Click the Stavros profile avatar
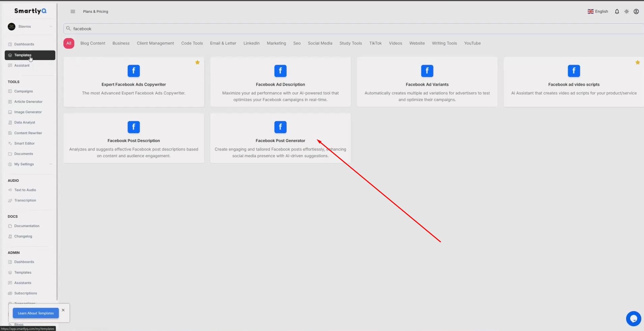Screen dimensions: 644x331 click(x=11, y=27)
